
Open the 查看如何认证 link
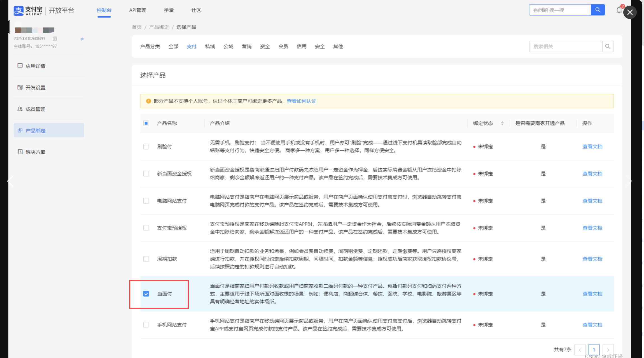[301, 101]
